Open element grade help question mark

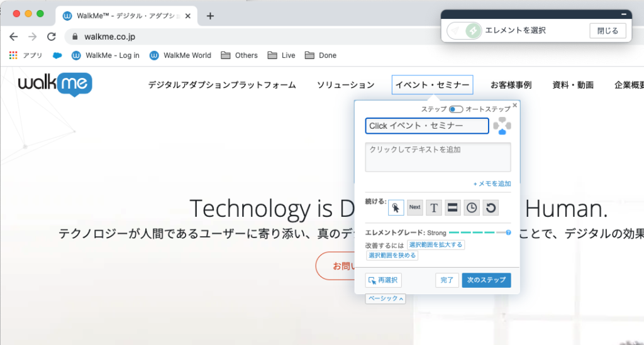(x=508, y=233)
